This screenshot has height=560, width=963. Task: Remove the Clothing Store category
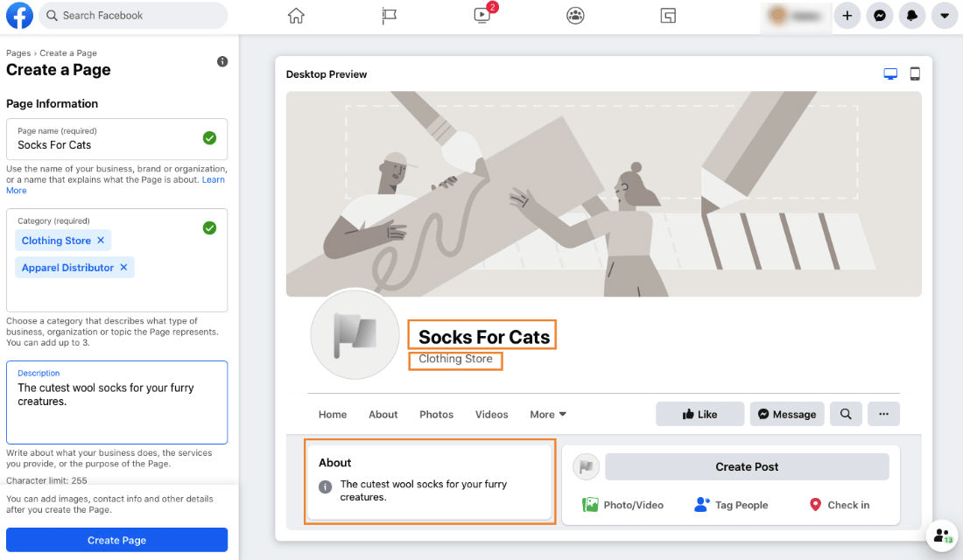tap(99, 240)
